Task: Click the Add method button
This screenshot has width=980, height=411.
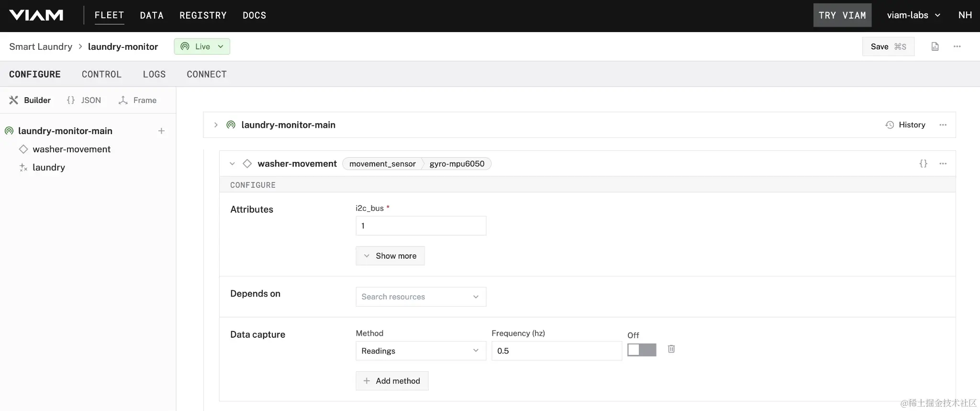Action: [392, 381]
